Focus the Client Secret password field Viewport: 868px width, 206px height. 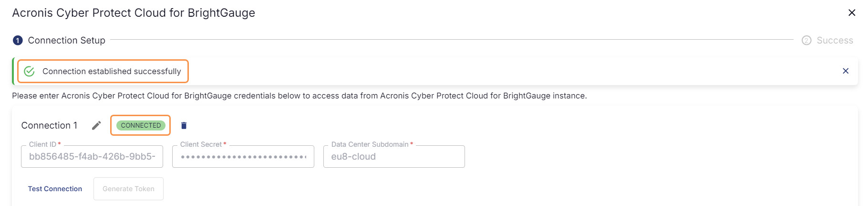tap(243, 156)
